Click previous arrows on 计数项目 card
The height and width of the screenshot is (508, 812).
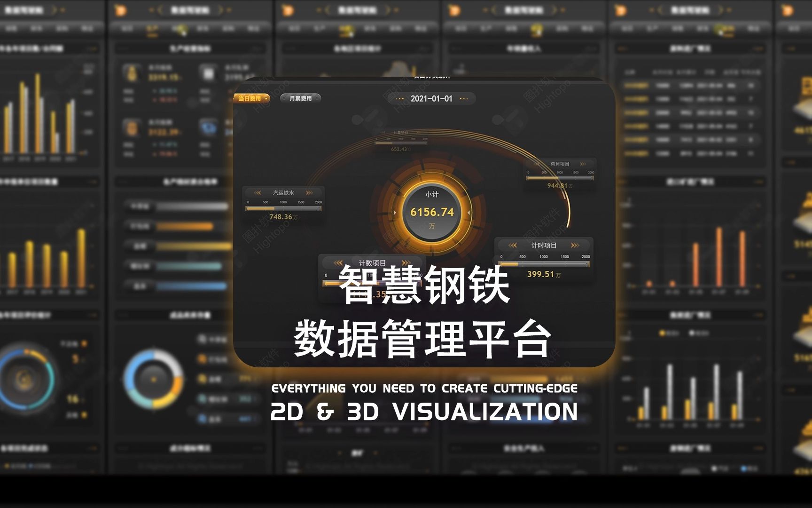tap(338, 263)
